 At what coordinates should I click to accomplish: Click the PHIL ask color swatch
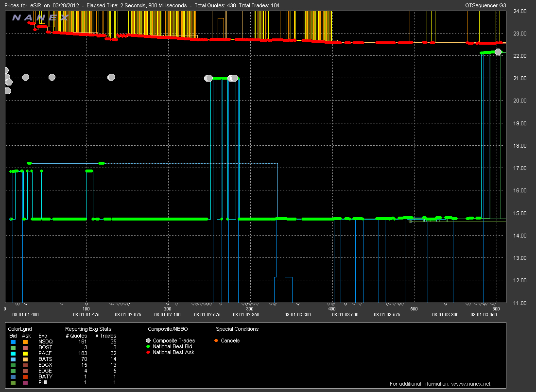[x=25, y=382]
